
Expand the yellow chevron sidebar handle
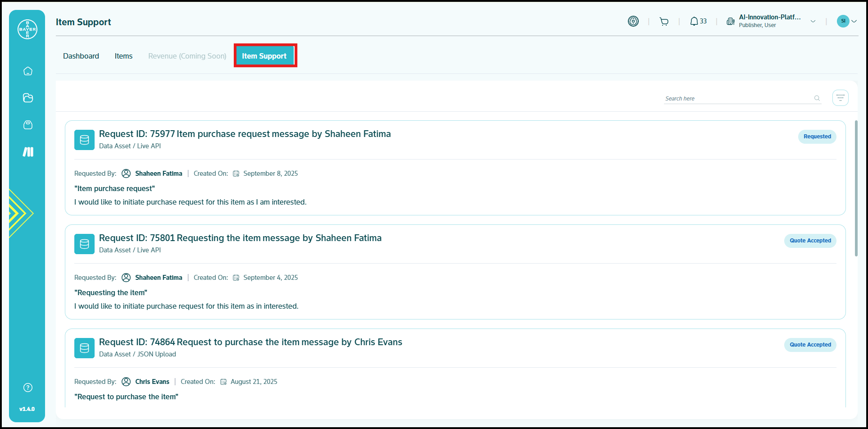click(x=20, y=213)
